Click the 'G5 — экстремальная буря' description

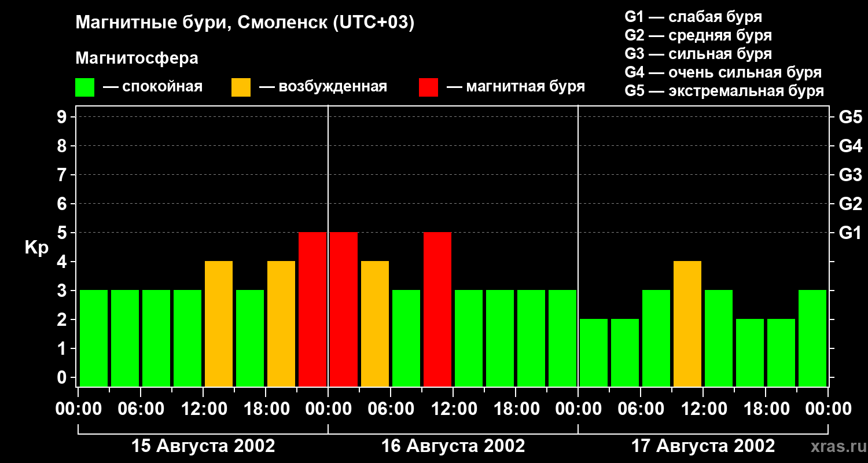tap(724, 91)
